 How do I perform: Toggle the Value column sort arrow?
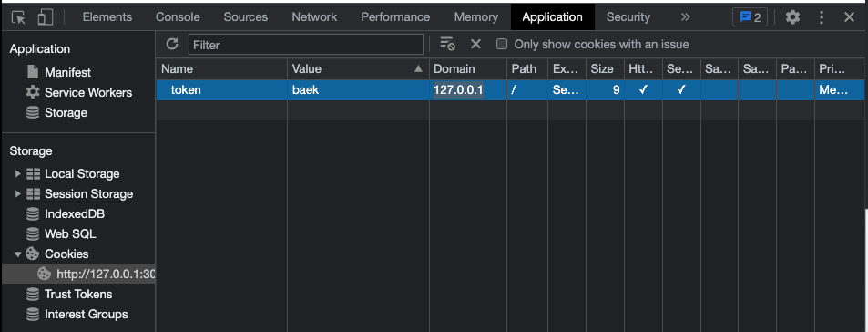[x=418, y=69]
